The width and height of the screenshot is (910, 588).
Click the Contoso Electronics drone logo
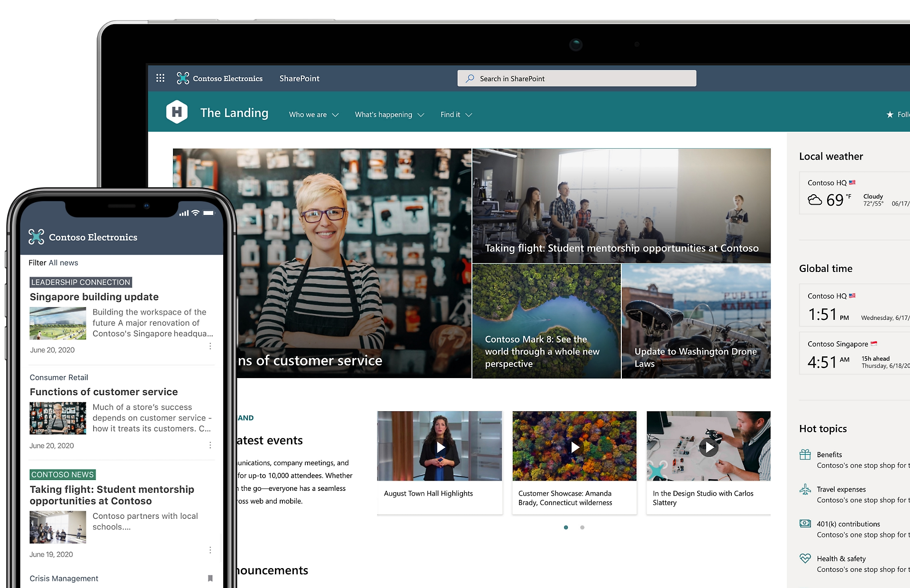(x=182, y=78)
